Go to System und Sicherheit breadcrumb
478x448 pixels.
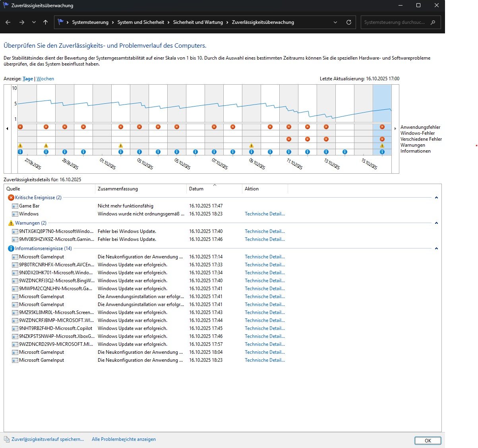(x=141, y=22)
